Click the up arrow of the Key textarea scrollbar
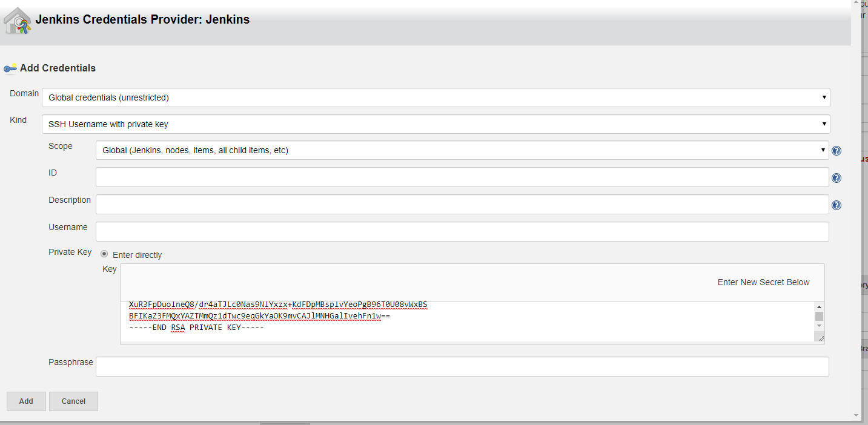Viewport: 868px width, 425px height. (x=819, y=307)
